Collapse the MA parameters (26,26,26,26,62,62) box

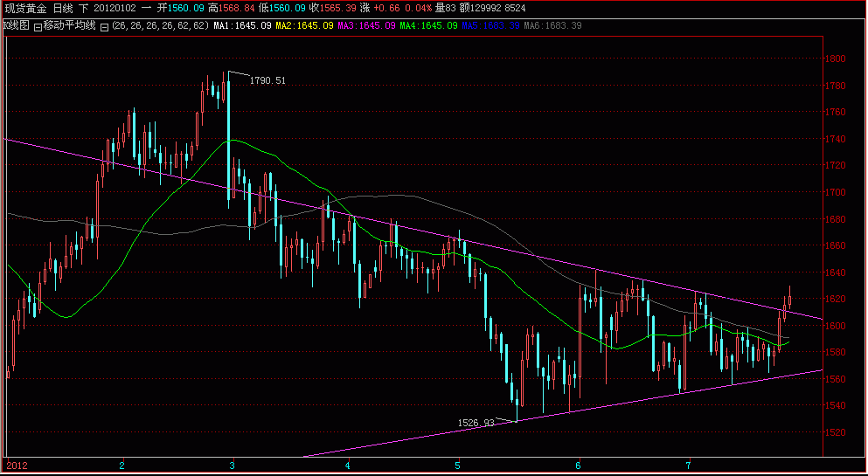point(104,26)
